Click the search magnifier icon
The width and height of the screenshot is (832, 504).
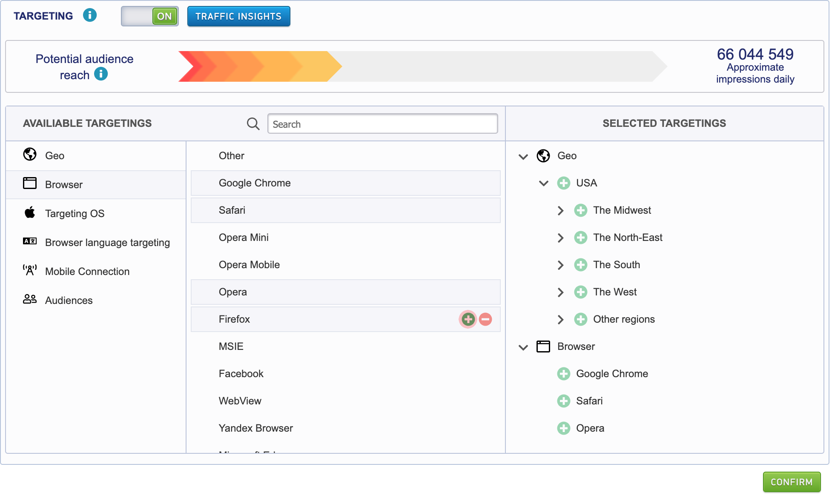(x=253, y=124)
